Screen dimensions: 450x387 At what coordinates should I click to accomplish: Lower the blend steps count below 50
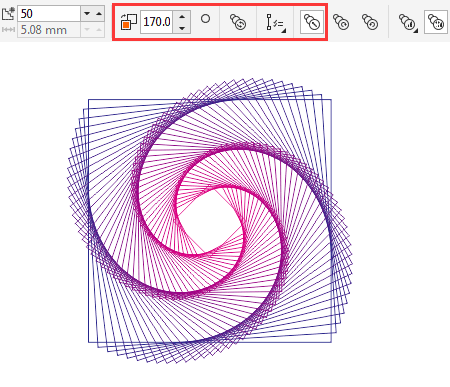coord(87,14)
